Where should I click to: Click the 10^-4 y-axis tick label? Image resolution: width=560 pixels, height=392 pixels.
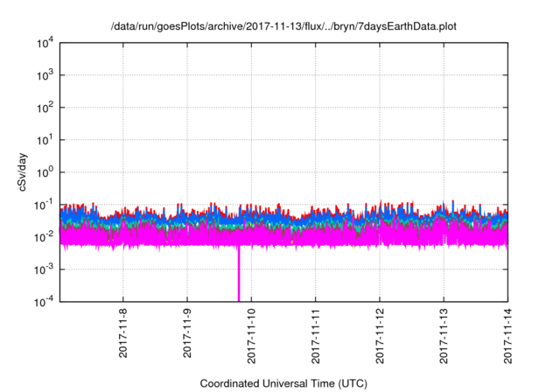coord(44,302)
